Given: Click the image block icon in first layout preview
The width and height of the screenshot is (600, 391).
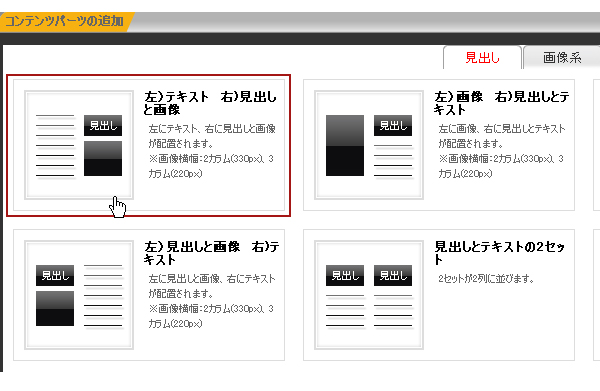Looking at the screenshot, I should point(103,158).
